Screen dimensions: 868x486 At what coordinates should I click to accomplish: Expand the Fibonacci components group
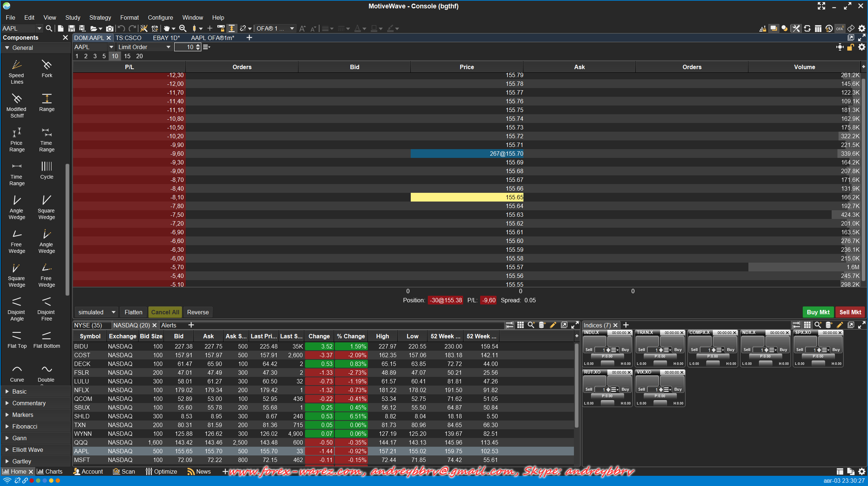pyautogui.click(x=24, y=426)
